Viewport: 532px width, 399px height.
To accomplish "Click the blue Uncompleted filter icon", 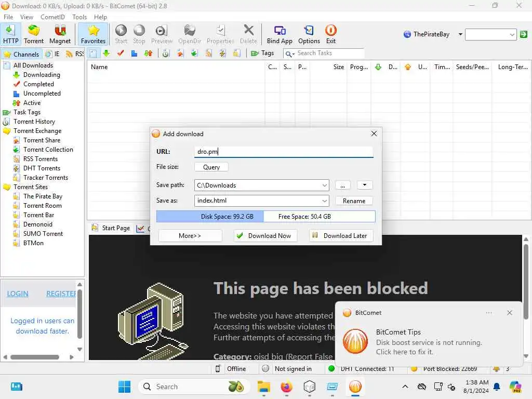I will pyautogui.click(x=135, y=54).
